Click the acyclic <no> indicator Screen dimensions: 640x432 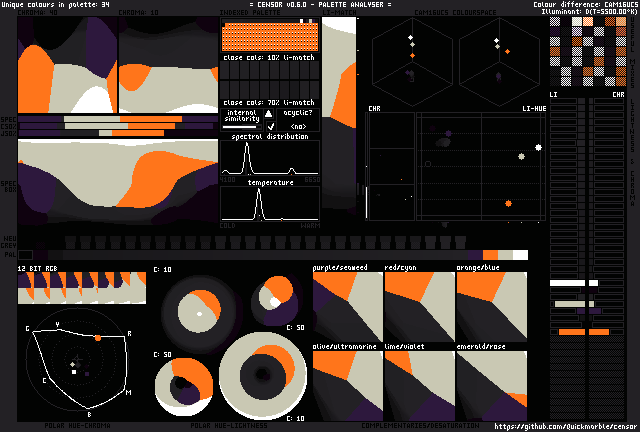coord(298,127)
